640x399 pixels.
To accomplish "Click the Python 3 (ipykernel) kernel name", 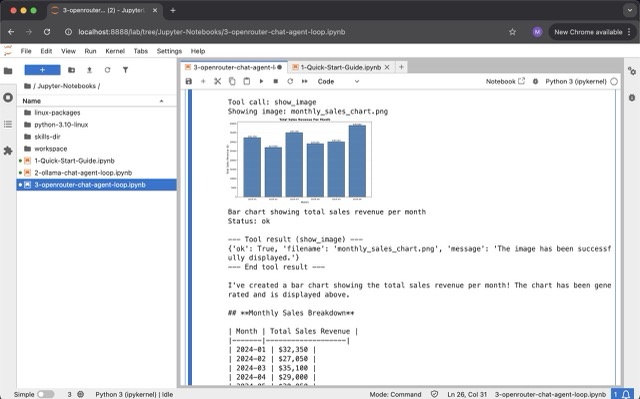I will tap(576, 81).
